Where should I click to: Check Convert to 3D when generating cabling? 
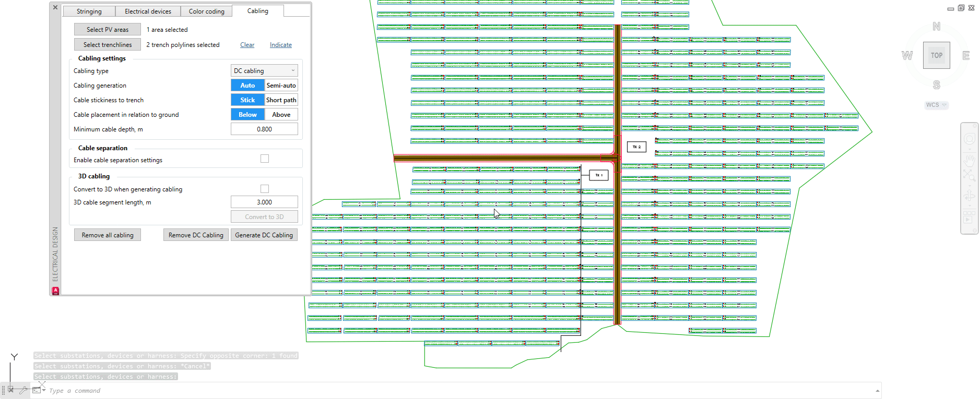[x=265, y=189]
